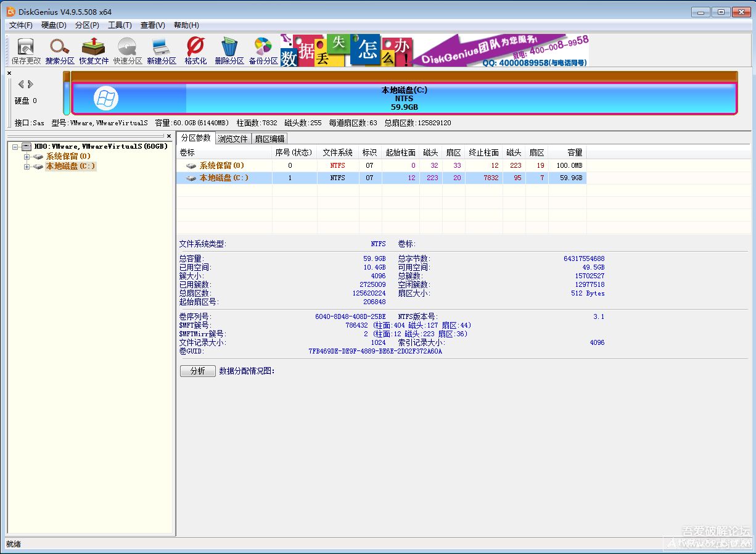Open the 工具(T) menu
The image size is (756, 554).
point(120,25)
